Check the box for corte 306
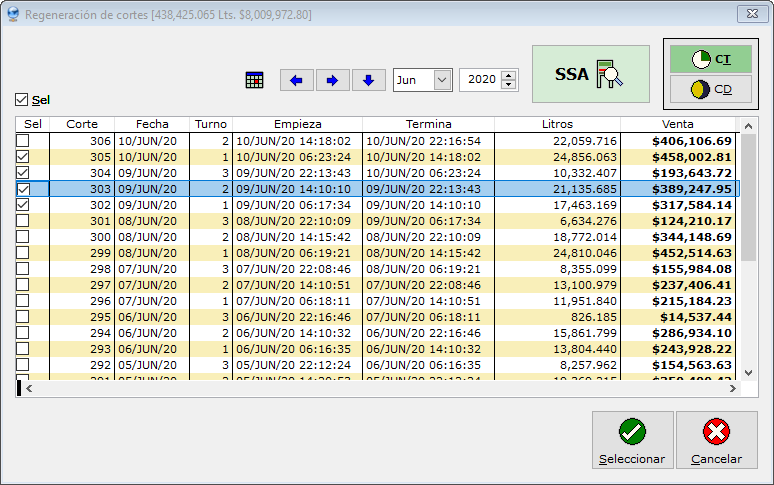The height and width of the screenshot is (485, 774). coord(23,141)
